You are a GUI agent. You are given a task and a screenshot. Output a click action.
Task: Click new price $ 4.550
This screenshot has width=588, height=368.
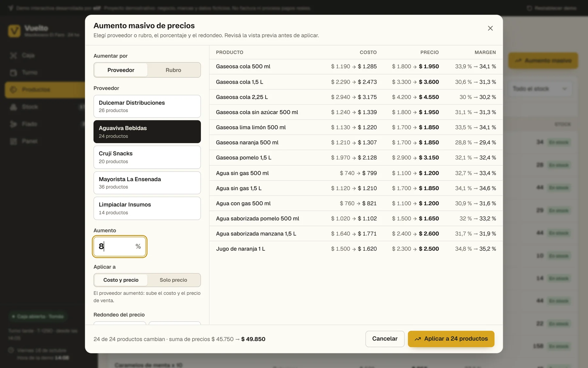tap(429, 97)
